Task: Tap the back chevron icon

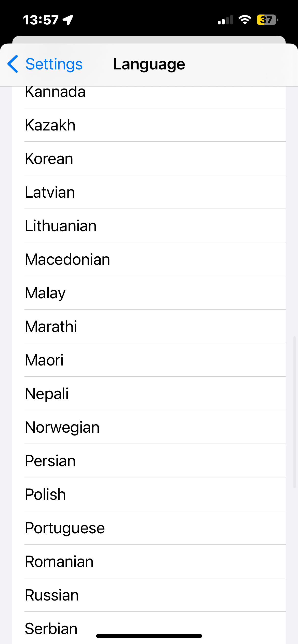Action: 13,64
